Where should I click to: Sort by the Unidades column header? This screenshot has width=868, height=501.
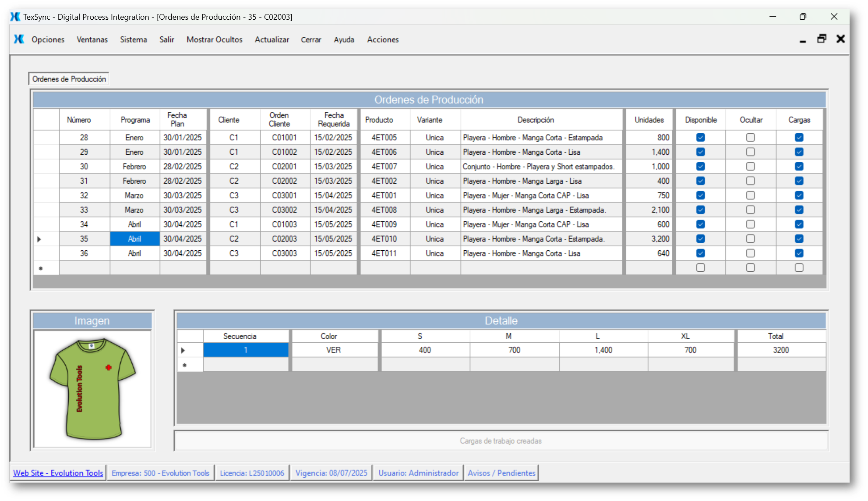point(649,120)
